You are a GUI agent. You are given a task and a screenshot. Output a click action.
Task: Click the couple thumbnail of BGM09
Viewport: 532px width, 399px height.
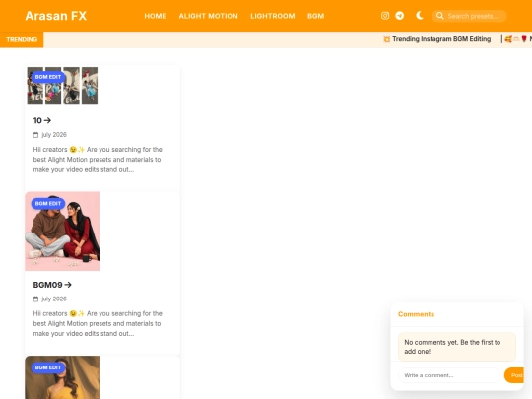coord(62,232)
